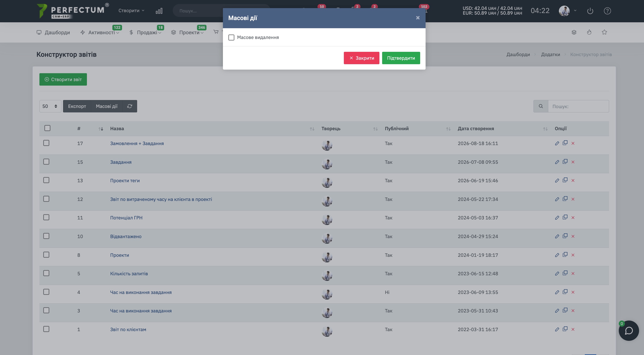This screenshot has height=355, width=644.
Task: Open the 50 rows-per-page dropdown
Action: tap(50, 106)
